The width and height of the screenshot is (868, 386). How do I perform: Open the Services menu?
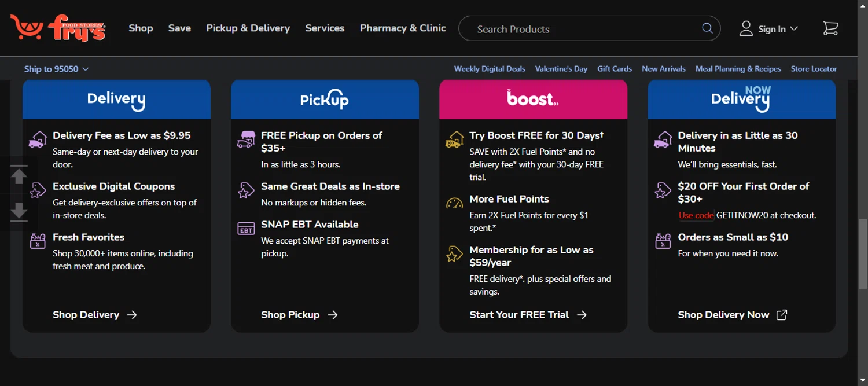pos(325,28)
